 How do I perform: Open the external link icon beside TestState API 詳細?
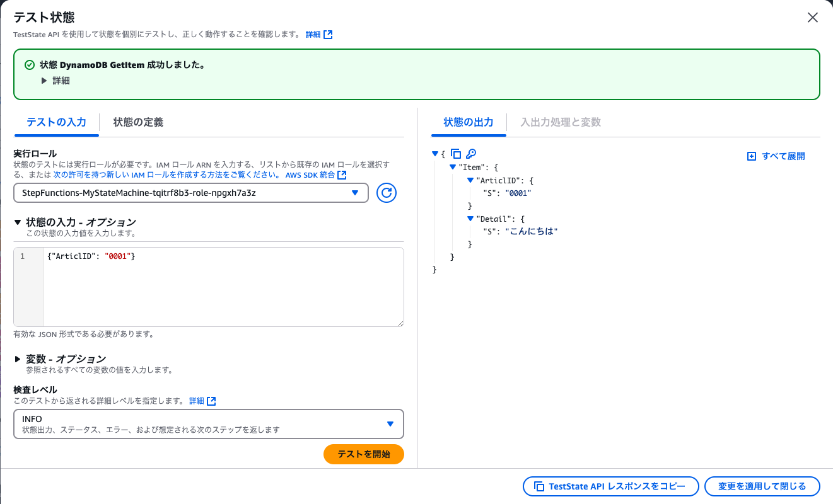328,34
